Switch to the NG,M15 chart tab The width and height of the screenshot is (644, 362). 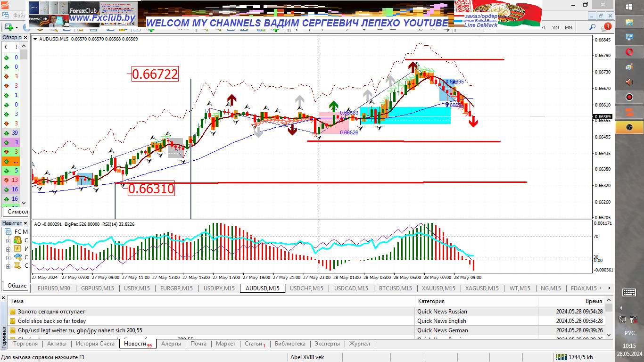coord(550,288)
